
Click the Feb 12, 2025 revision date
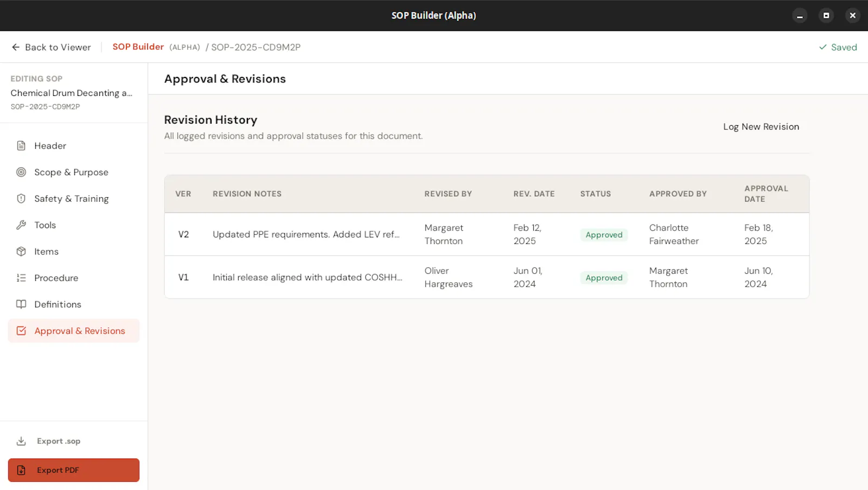tap(527, 234)
